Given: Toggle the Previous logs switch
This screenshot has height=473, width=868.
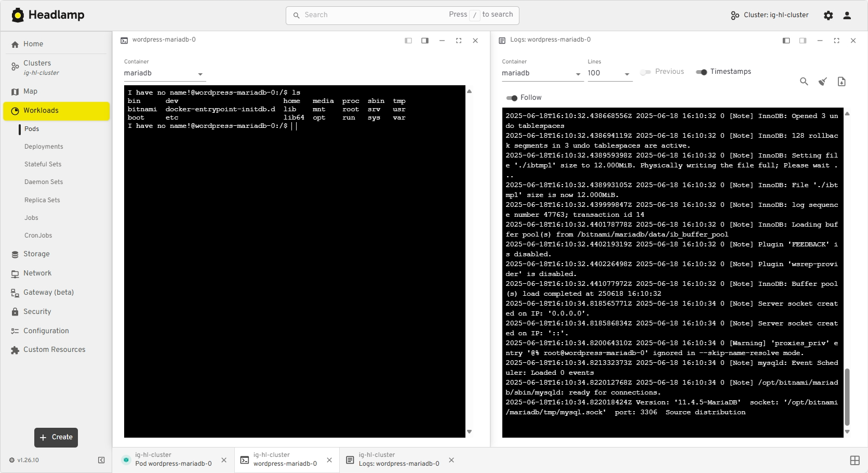Looking at the screenshot, I should (646, 72).
